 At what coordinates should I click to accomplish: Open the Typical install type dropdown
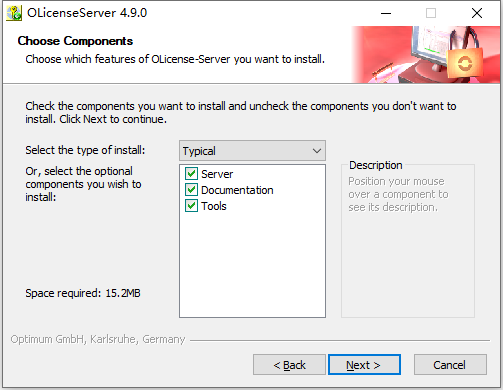click(x=252, y=151)
